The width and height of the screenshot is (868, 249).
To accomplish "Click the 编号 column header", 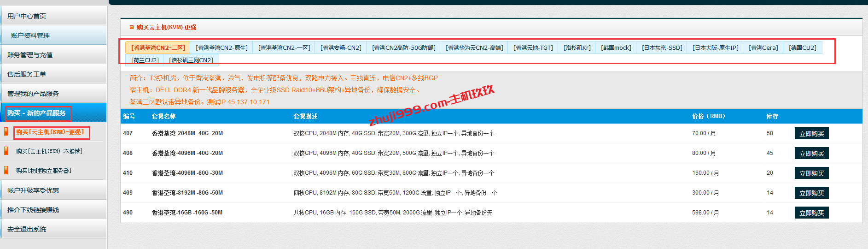I will tap(129, 116).
